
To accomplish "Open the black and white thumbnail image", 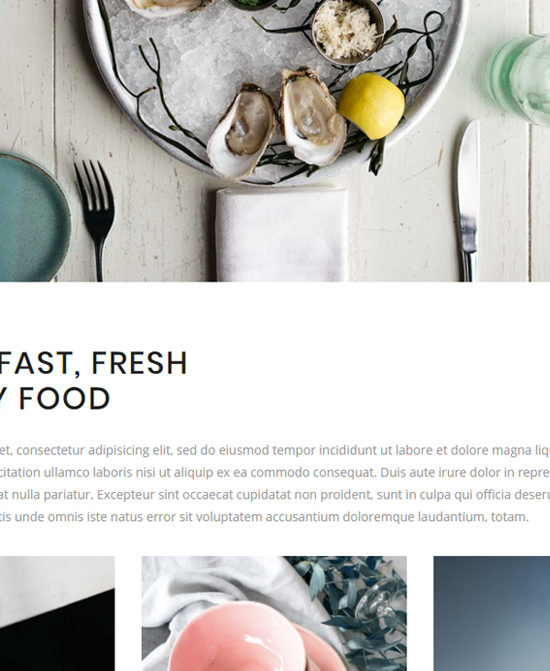I will click(x=57, y=613).
